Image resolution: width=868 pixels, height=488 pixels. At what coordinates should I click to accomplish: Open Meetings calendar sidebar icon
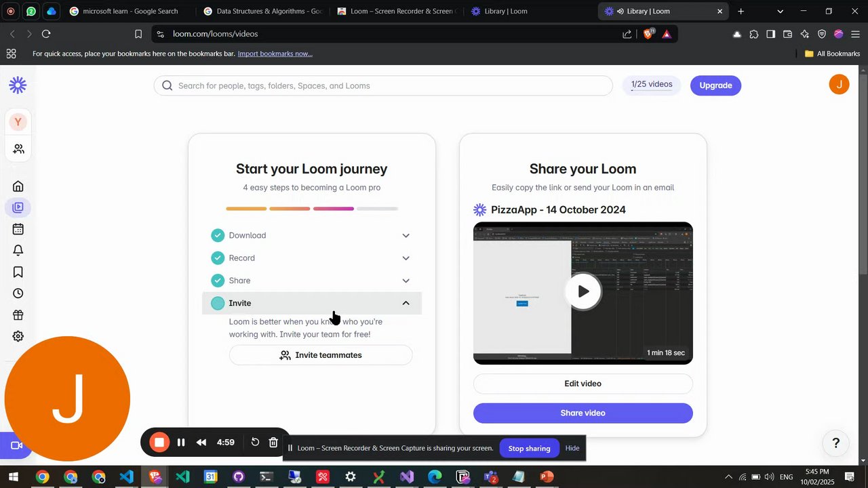click(x=18, y=229)
